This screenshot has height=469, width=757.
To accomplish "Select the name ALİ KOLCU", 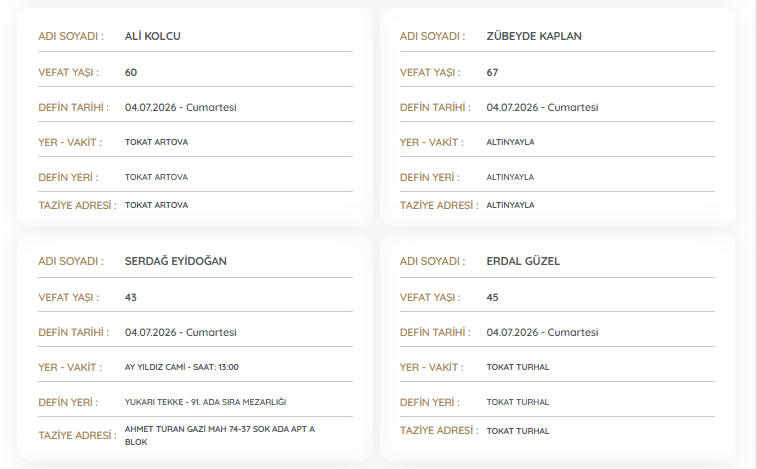I will click(x=153, y=36).
